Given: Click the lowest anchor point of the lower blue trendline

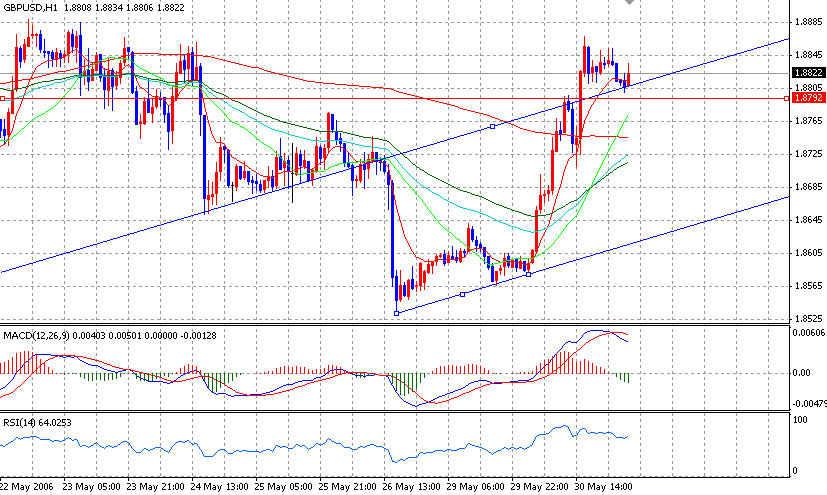Looking at the screenshot, I should pos(397,313).
